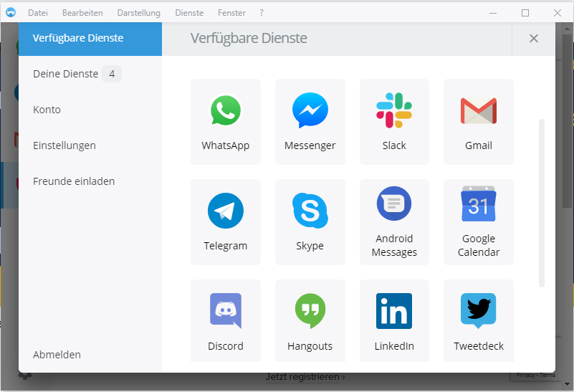Add the Gmail service
Viewport: 574px width, 392px height.
478,112
